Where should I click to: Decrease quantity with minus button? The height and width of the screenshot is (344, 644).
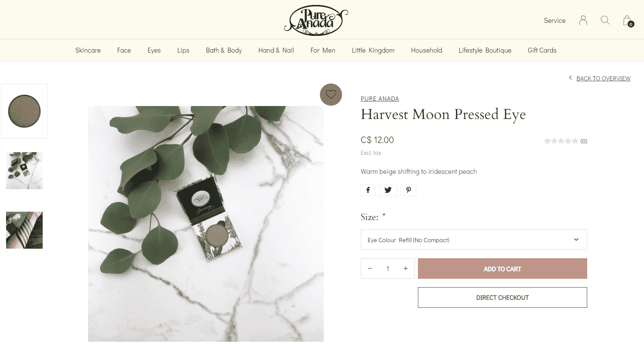(x=370, y=268)
